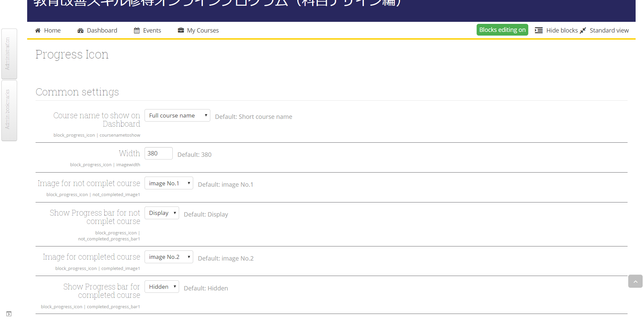The width and height of the screenshot is (644, 323).
Task: Toggle Blocks editing on button
Action: pyautogui.click(x=502, y=30)
